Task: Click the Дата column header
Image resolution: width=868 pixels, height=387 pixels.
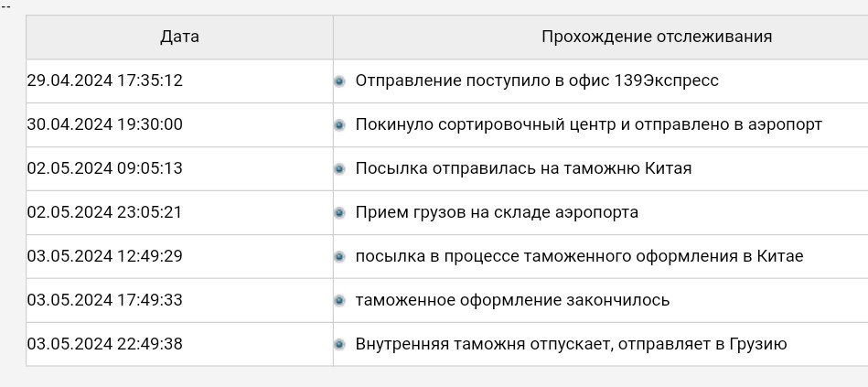Action: (179, 38)
